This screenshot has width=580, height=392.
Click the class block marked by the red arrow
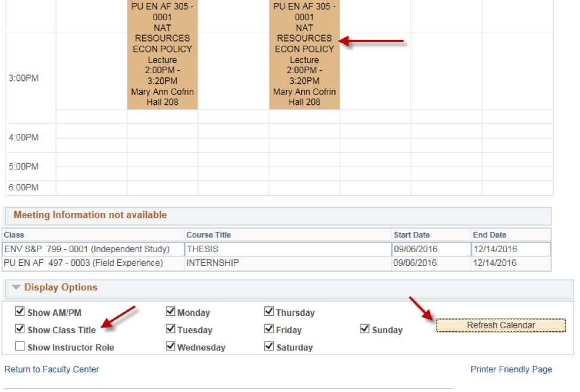point(305,54)
